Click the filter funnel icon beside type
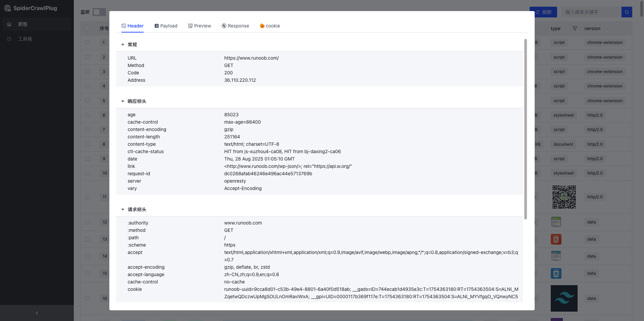Screen dimensions: 644x321 pyautogui.click(x=575, y=28)
